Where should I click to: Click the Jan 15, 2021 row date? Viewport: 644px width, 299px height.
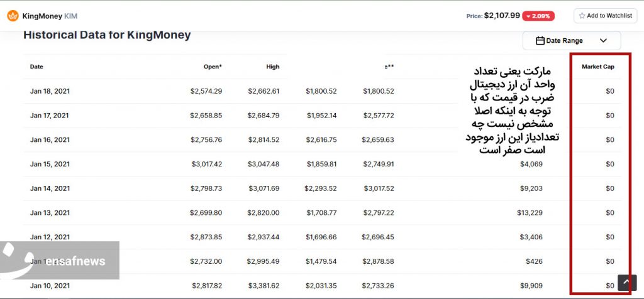click(x=50, y=164)
